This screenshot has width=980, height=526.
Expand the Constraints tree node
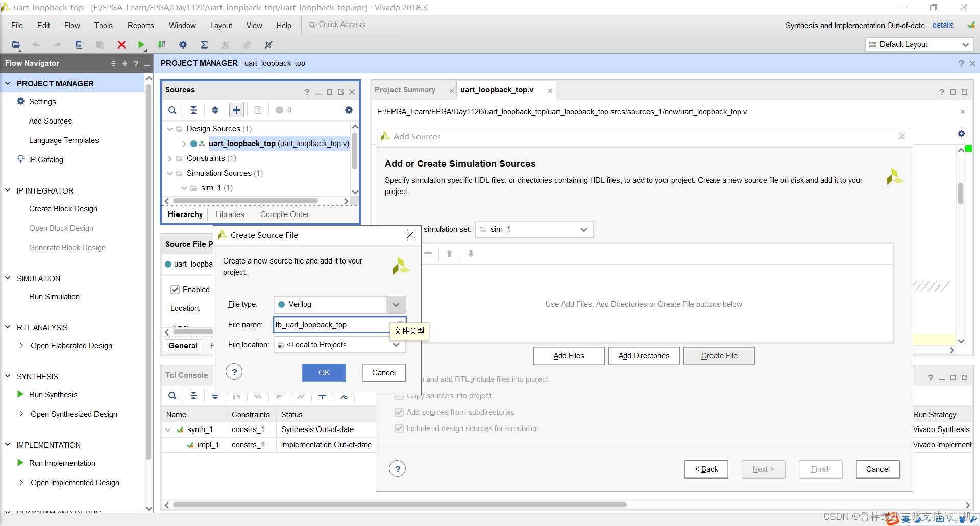point(170,158)
